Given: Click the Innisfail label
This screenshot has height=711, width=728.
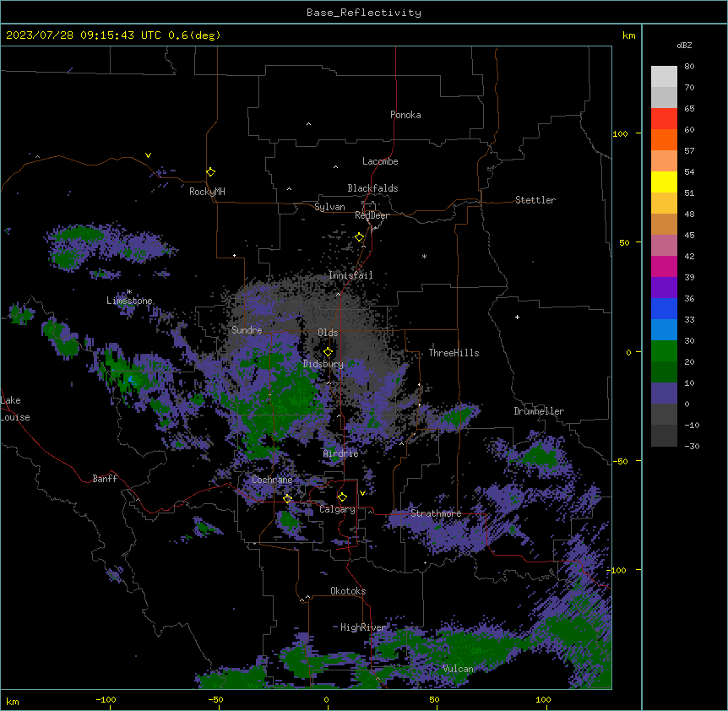Looking at the screenshot, I should click(x=350, y=275).
